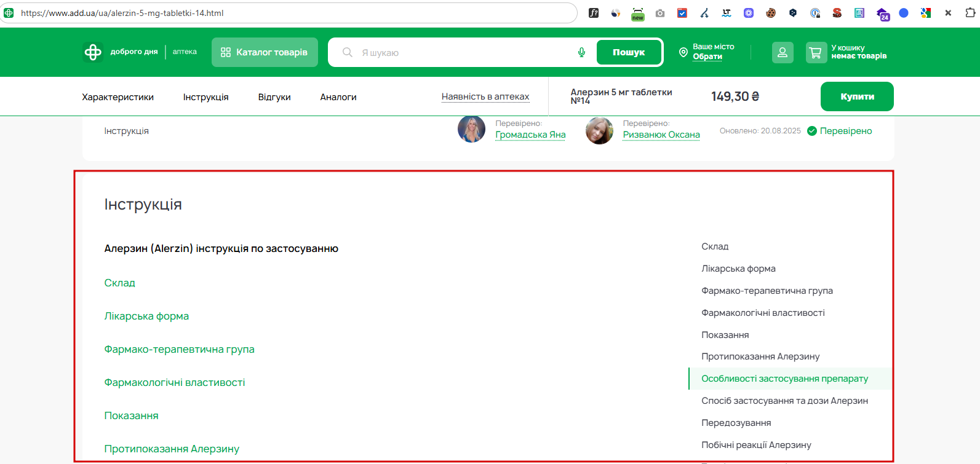The width and height of the screenshot is (980, 464).
Task: Click green Фармакологічні властивості heading
Action: tap(175, 382)
